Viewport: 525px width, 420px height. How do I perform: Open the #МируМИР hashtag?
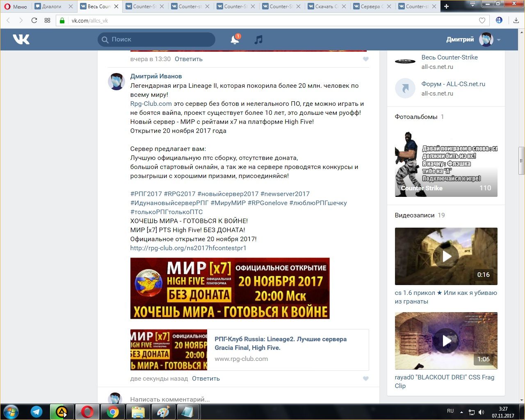pos(228,203)
